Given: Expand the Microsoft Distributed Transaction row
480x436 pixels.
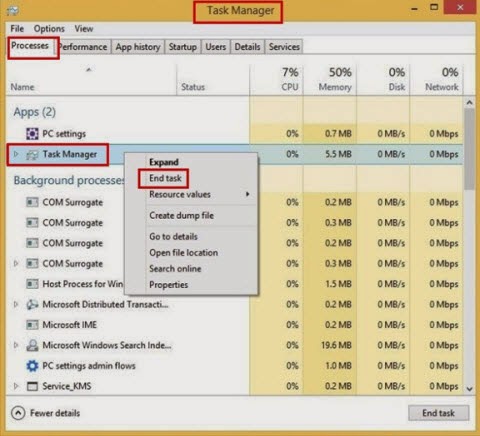Looking at the screenshot, I should coord(16,304).
